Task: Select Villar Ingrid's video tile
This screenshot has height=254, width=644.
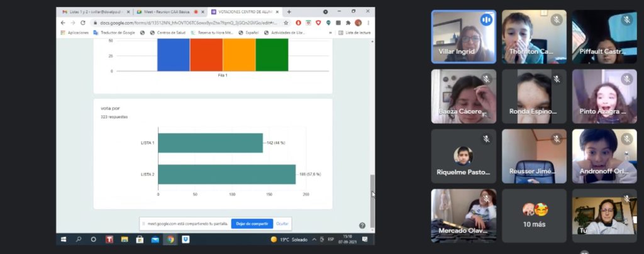Action: (x=463, y=36)
